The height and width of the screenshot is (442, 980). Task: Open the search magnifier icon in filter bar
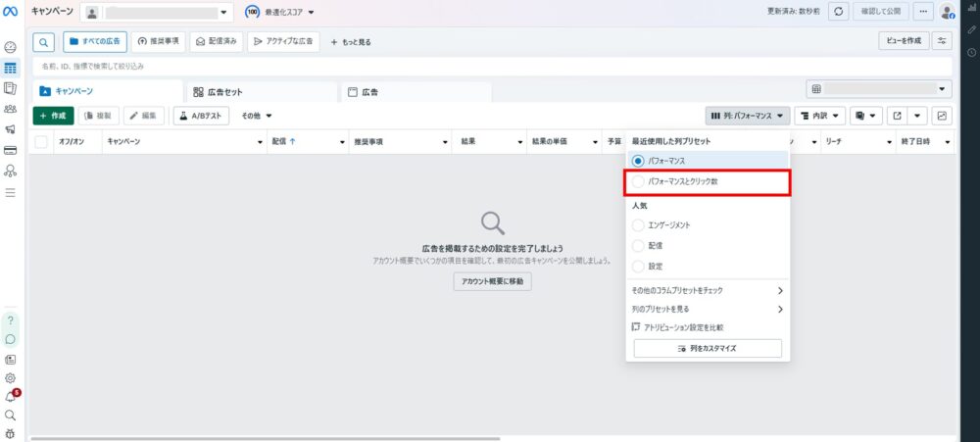tap(44, 42)
